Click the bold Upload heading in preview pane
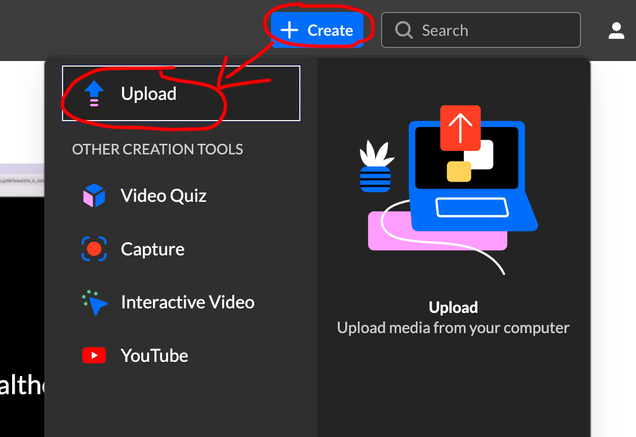 [x=453, y=307]
